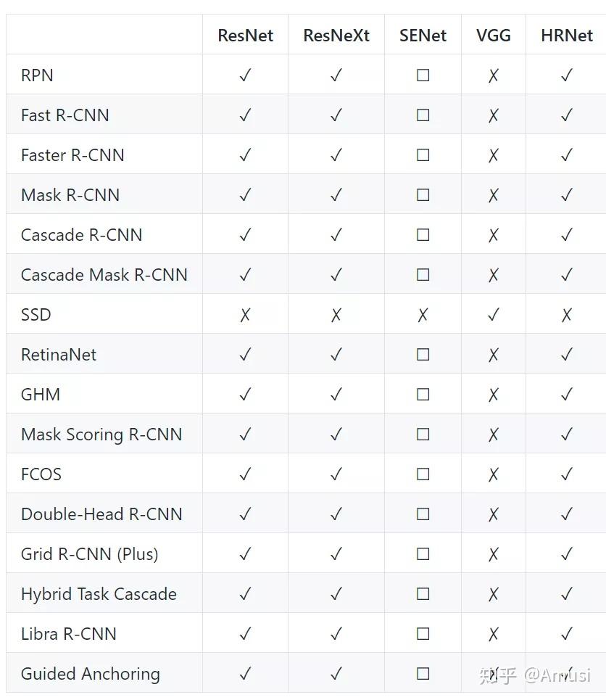This screenshot has width=606, height=700.
Task: Click the ResNet checkmark in the GHM row
Action: tap(245, 395)
